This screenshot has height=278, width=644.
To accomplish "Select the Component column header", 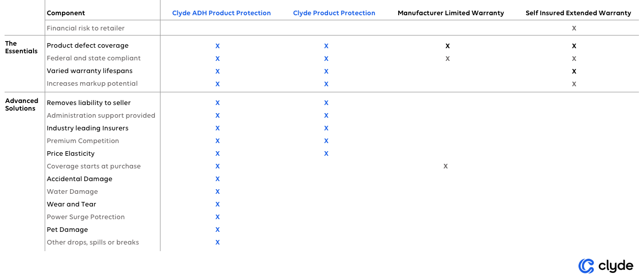I will click(66, 13).
